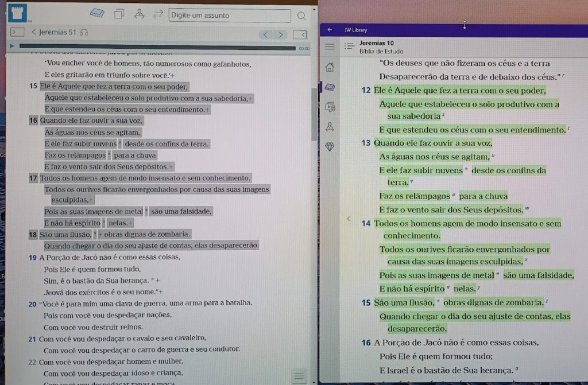588x385 pixels.
Task: Open the Bible icon in left window toolbar
Action: tap(97, 14)
